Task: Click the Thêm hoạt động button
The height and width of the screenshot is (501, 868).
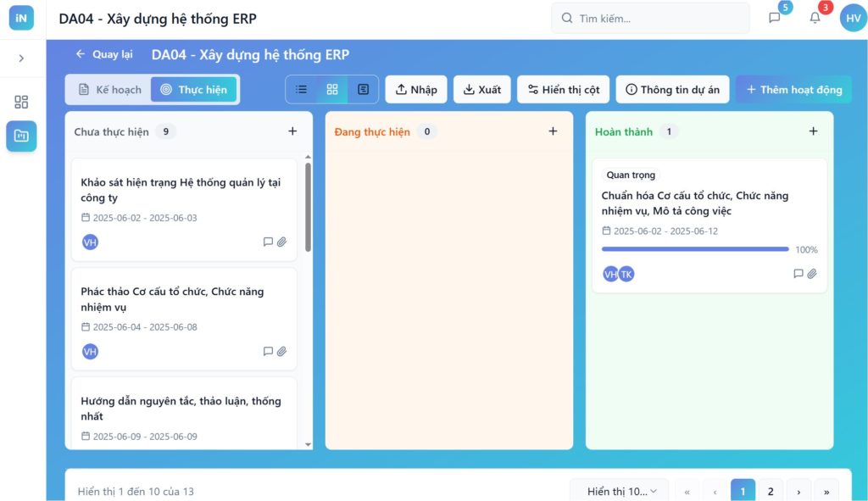Action: coord(793,88)
